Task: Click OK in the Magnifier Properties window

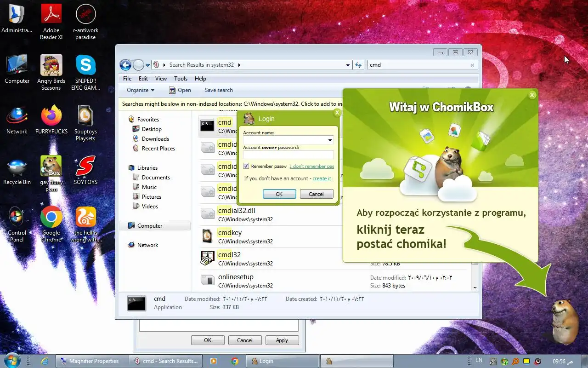Action: [x=208, y=340]
